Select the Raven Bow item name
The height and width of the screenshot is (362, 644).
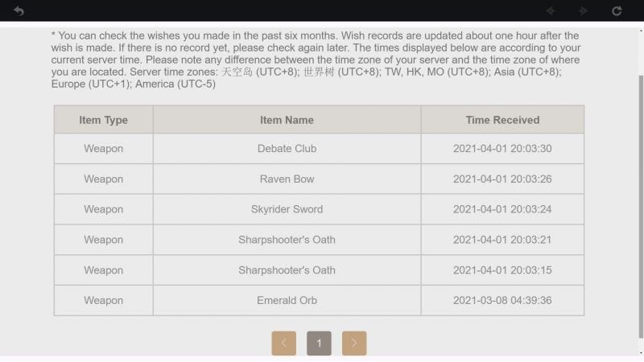(287, 179)
